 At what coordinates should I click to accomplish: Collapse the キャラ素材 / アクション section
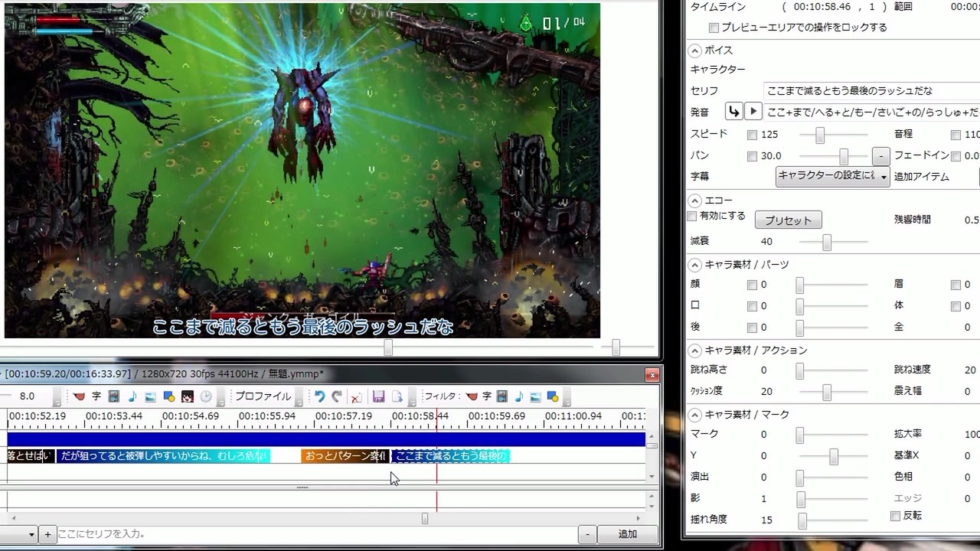coord(694,350)
